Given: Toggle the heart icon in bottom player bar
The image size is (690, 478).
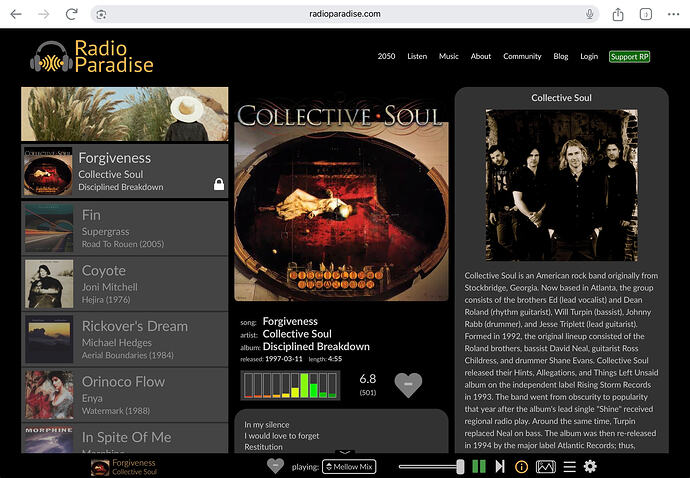Looking at the screenshot, I should 275,466.
